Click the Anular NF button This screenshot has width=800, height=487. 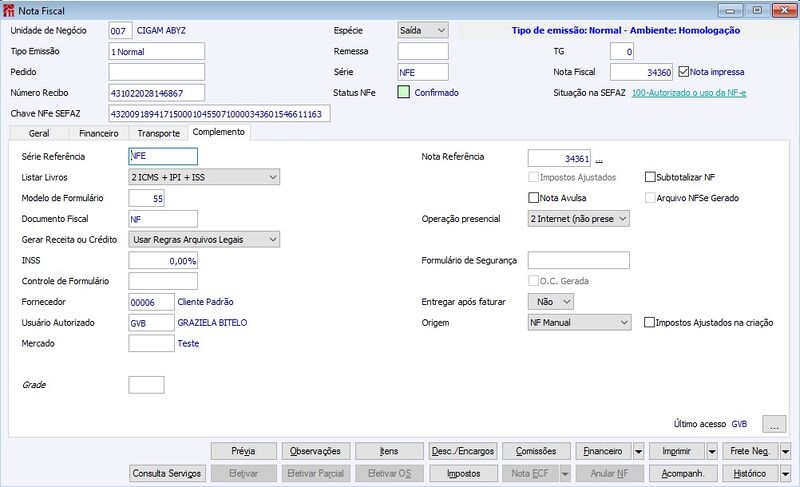610,474
